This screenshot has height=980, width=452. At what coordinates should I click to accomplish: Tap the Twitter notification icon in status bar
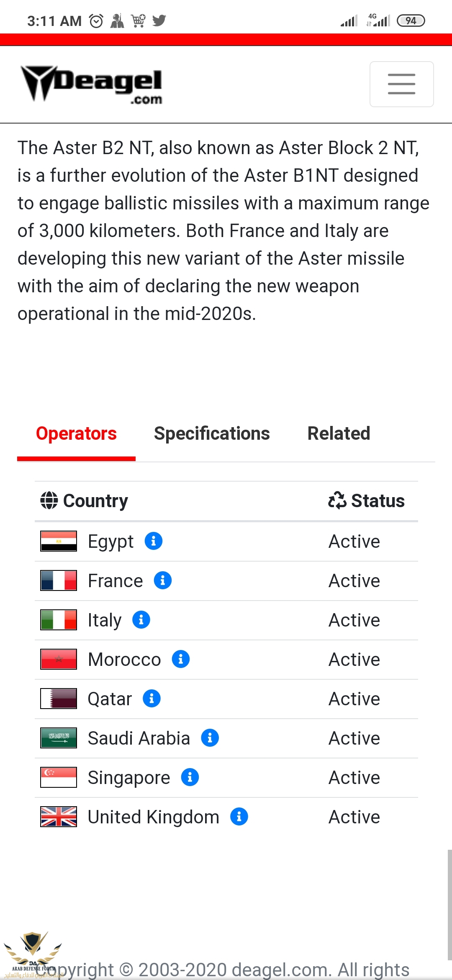[x=159, y=20]
